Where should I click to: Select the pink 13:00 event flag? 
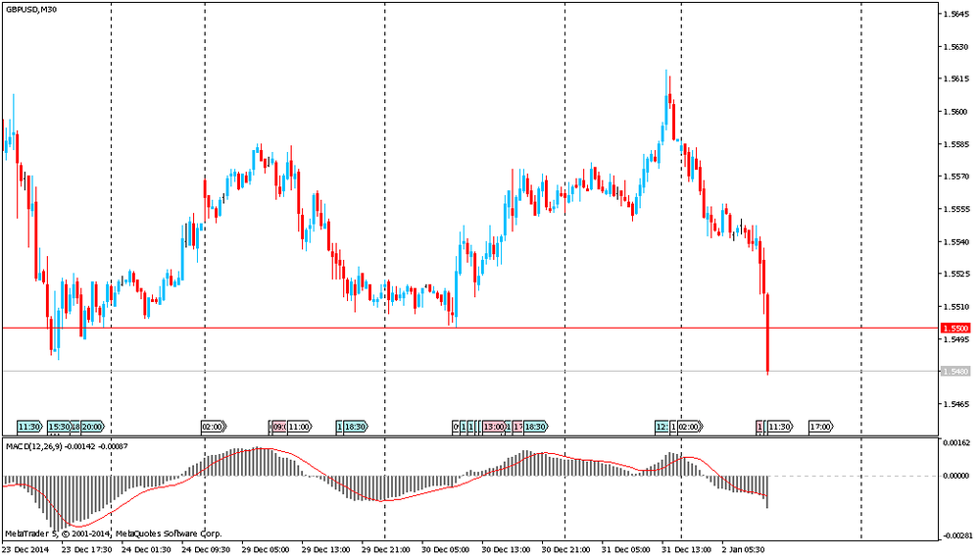[493, 427]
